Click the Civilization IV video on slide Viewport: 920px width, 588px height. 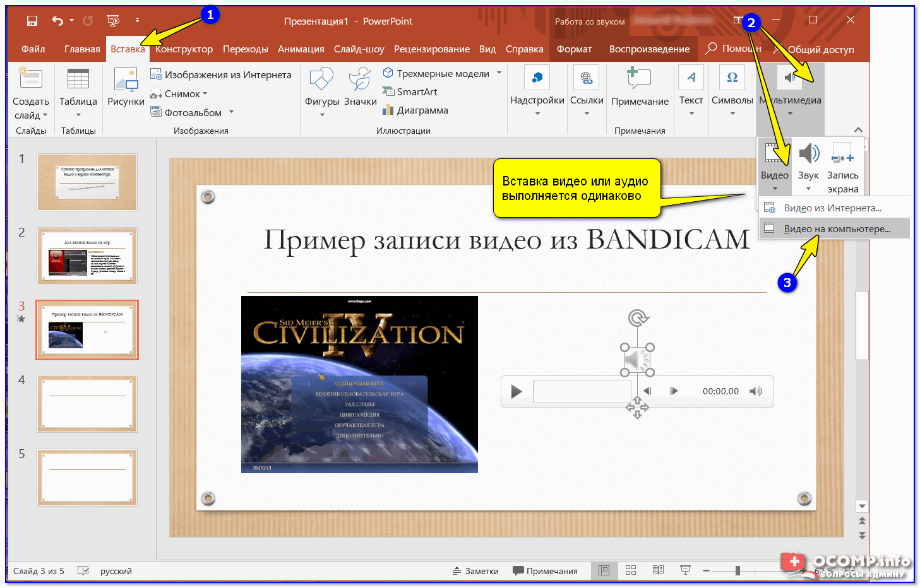(x=359, y=384)
